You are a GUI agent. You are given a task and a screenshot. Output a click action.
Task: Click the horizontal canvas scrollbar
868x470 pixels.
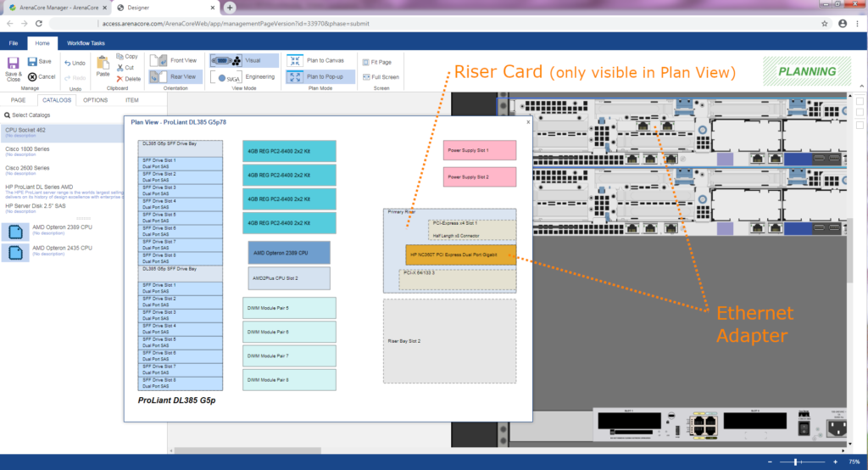(x=247, y=450)
